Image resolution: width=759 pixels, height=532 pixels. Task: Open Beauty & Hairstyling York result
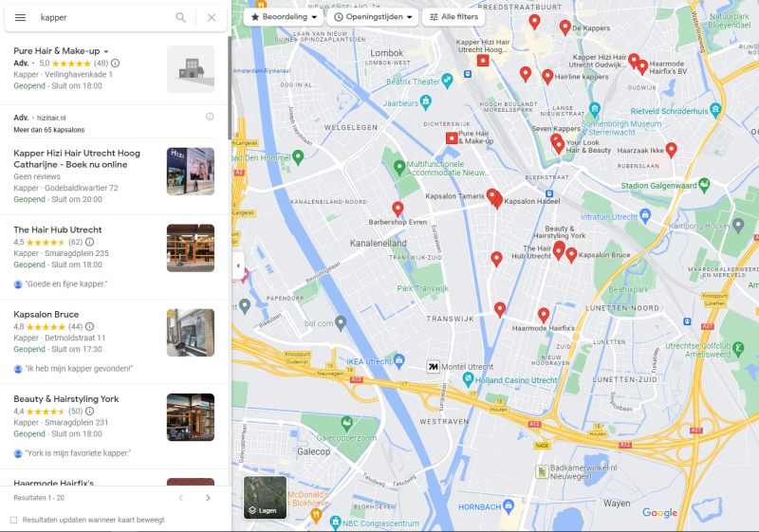click(x=114, y=426)
